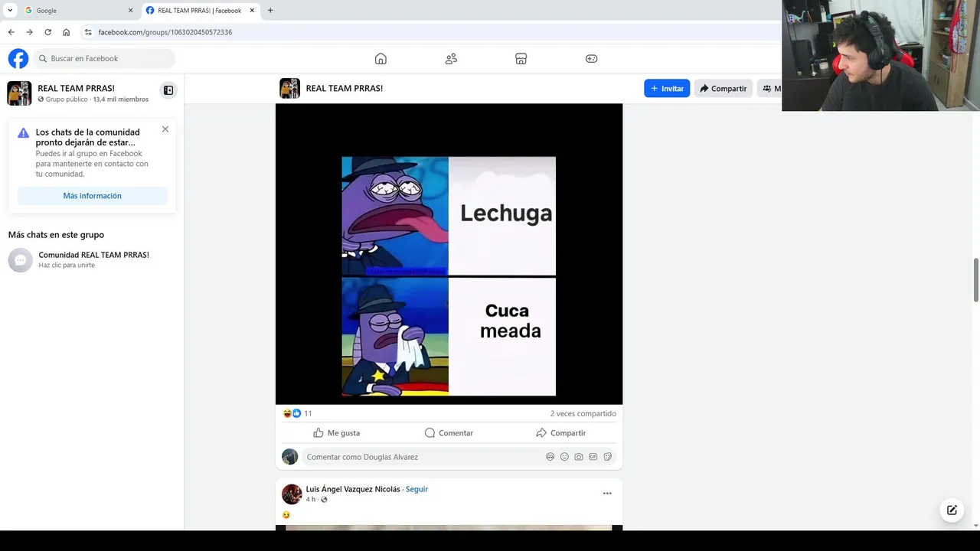Open the Gaming icon

coord(591,58)
